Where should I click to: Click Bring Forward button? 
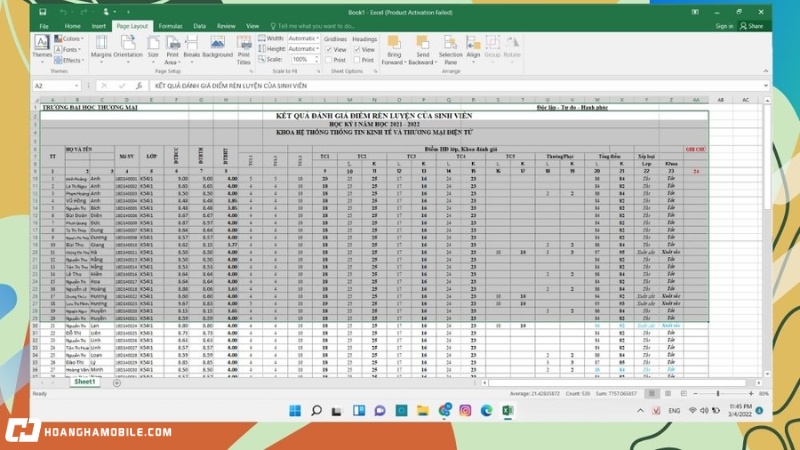393,50
